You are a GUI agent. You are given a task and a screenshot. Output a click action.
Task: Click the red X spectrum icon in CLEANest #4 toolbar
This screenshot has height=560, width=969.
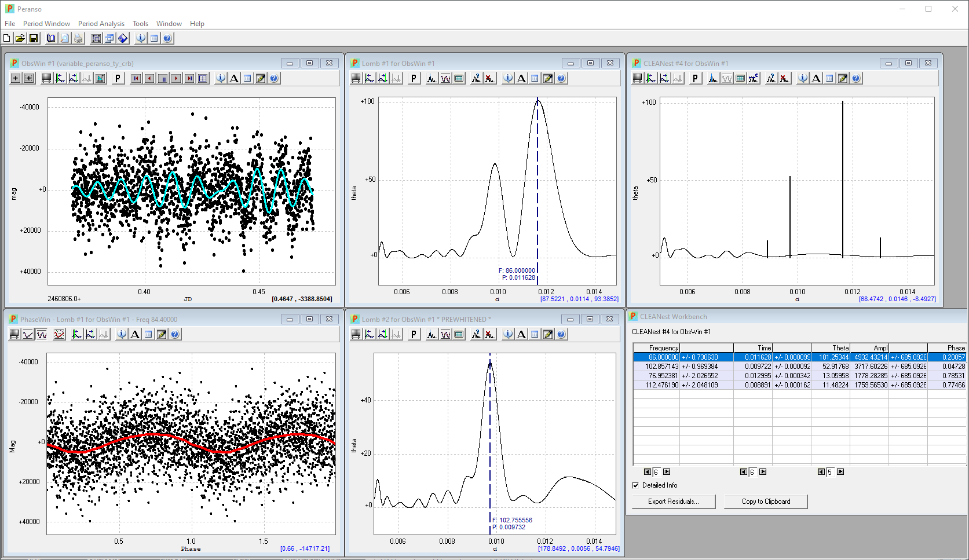click(785, 78)
